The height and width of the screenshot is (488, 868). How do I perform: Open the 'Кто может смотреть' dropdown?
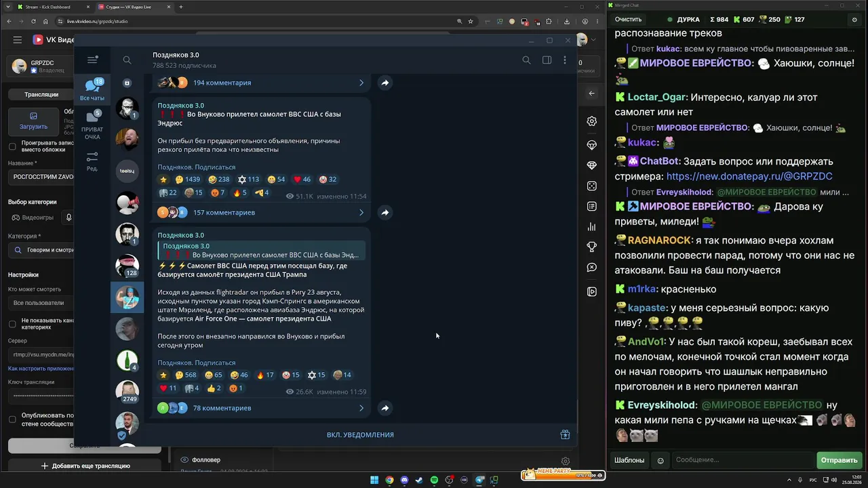click(x=41, y=303)
